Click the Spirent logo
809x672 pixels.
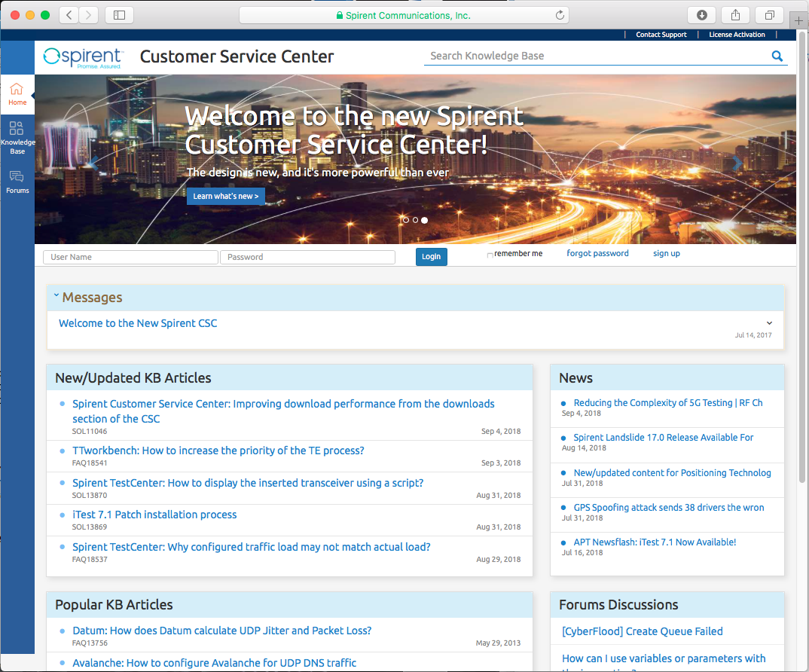84,57
